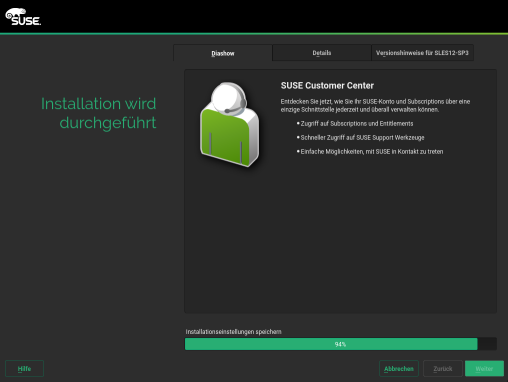
Task: Click the 'Installation wird durchgeführt' title
Action: pyautogui.click(x=98, y=113)
